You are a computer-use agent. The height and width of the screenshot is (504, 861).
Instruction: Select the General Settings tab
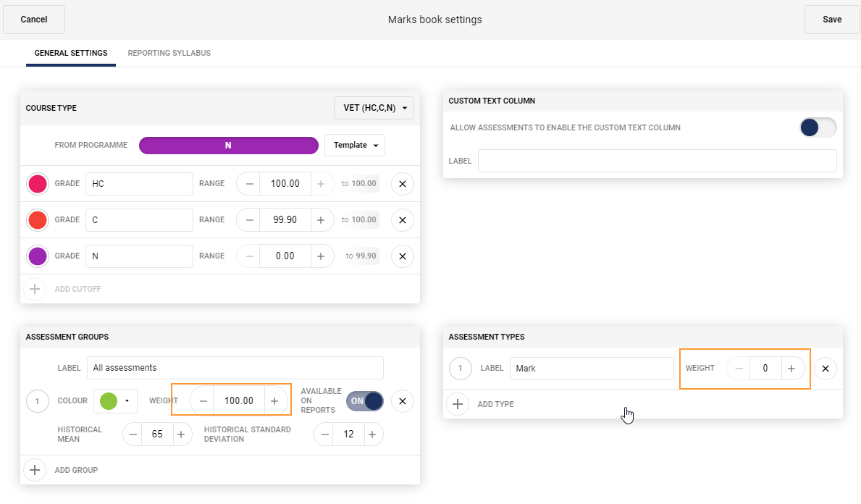point(70,53)
